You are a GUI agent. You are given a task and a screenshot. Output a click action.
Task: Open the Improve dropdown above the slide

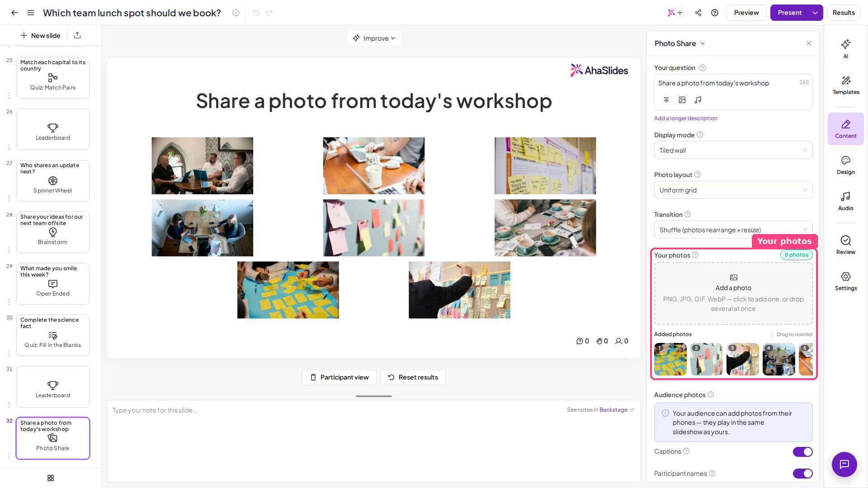pyautogui.click(x=374, y=38)
